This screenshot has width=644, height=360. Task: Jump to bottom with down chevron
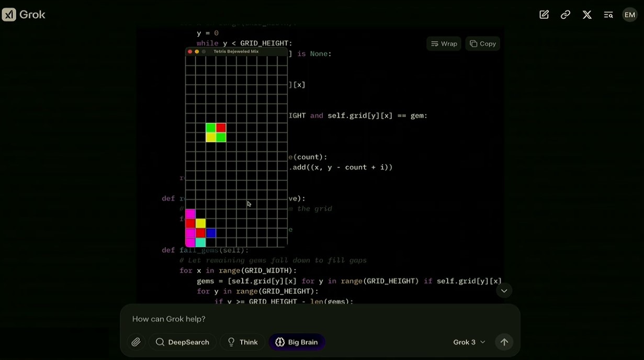[504, 290]
